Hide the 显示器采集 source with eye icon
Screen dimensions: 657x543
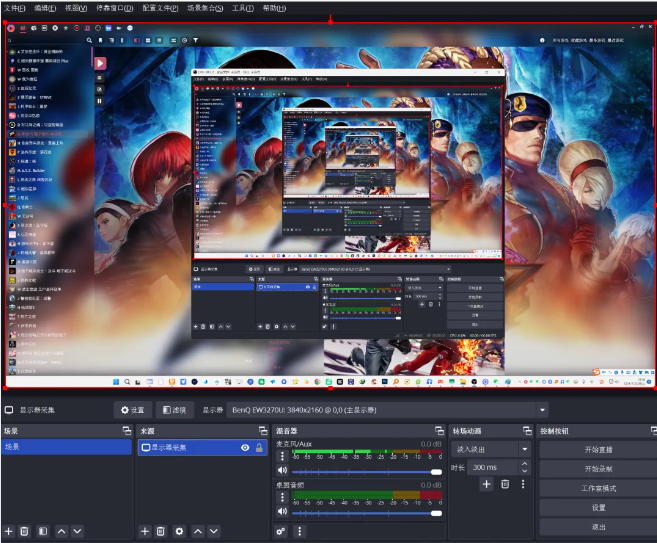coord(245,448)
